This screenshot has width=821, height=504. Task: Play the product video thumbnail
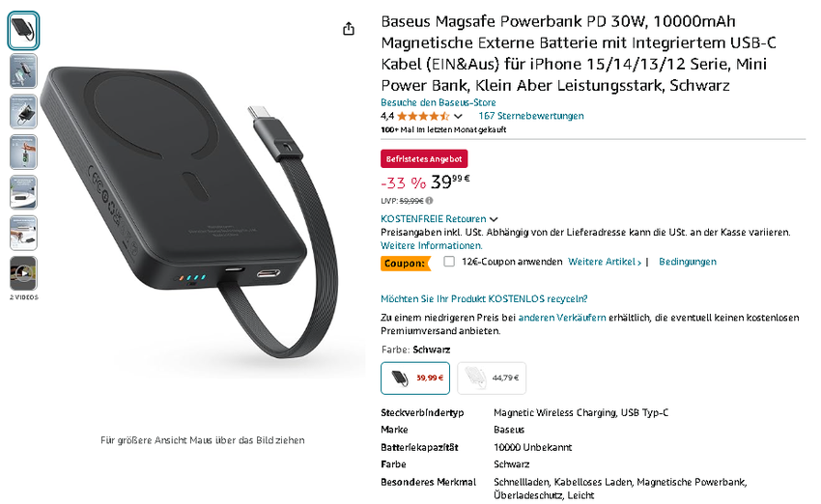(x=23, y=273)
